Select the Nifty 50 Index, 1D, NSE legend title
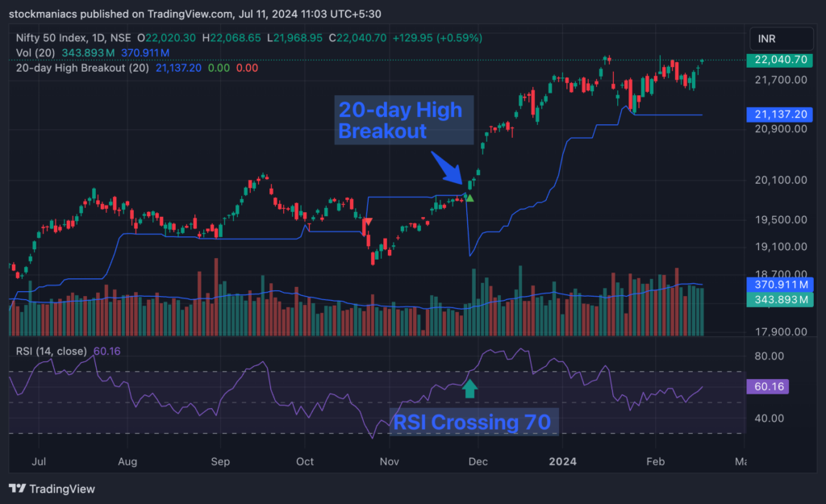 [x=73, y=38]
